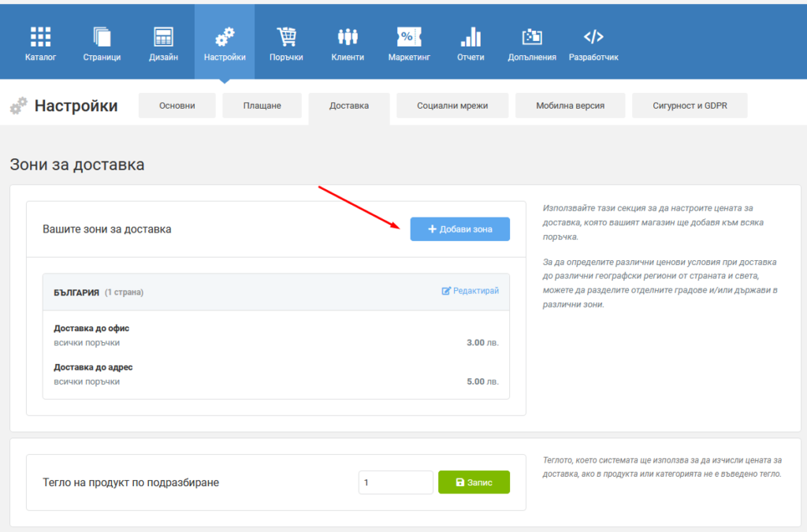Image resolution: width=807 pixels, height=532 pixels.
Task: Click the edit pencil icon beside Редактирай
Action: coord(446,291)
